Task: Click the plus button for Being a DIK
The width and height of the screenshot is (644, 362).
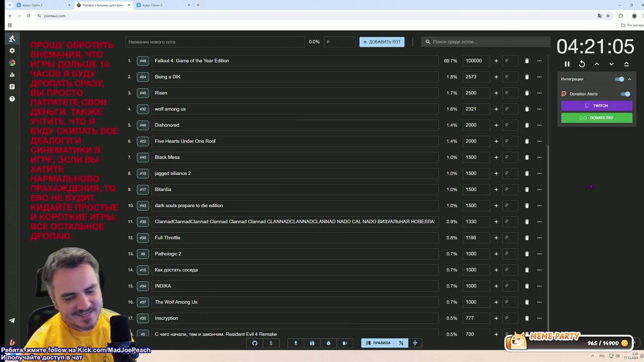Action: coord(496,77)
